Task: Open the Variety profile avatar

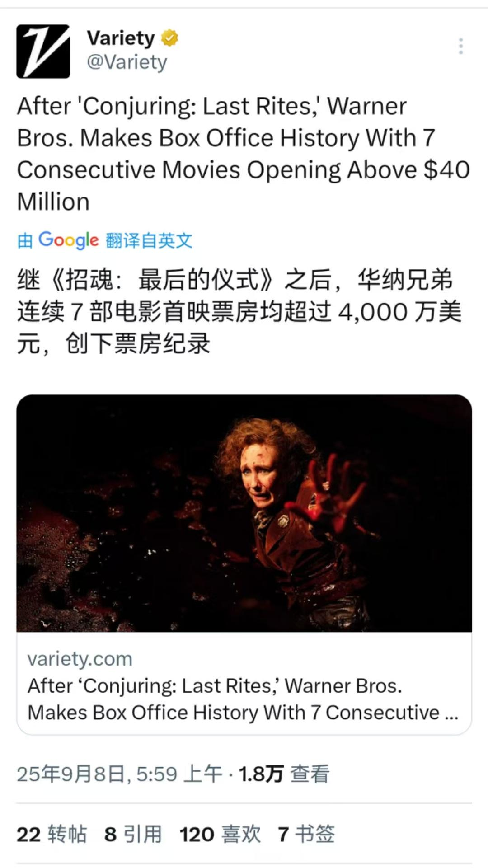Action: tap(43, 52)
